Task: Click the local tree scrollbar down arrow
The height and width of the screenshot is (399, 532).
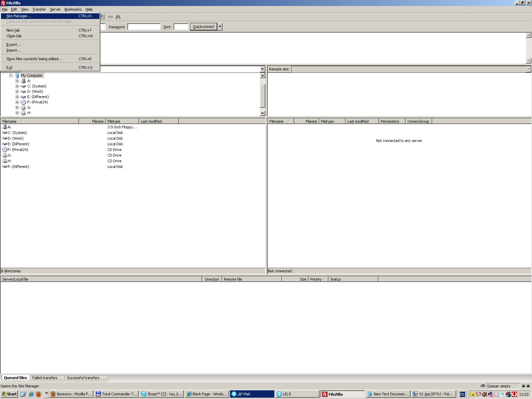Action: [x=262, y=113]
